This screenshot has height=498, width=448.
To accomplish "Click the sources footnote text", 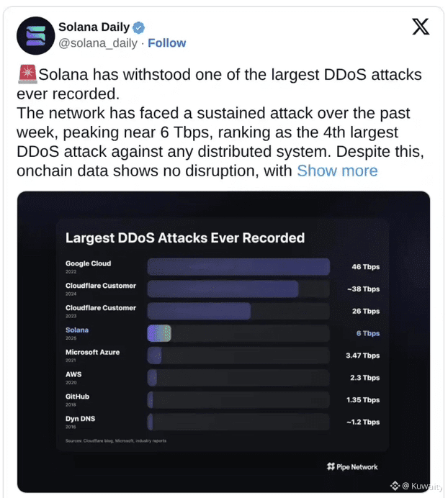I will [x=116, y=440].
